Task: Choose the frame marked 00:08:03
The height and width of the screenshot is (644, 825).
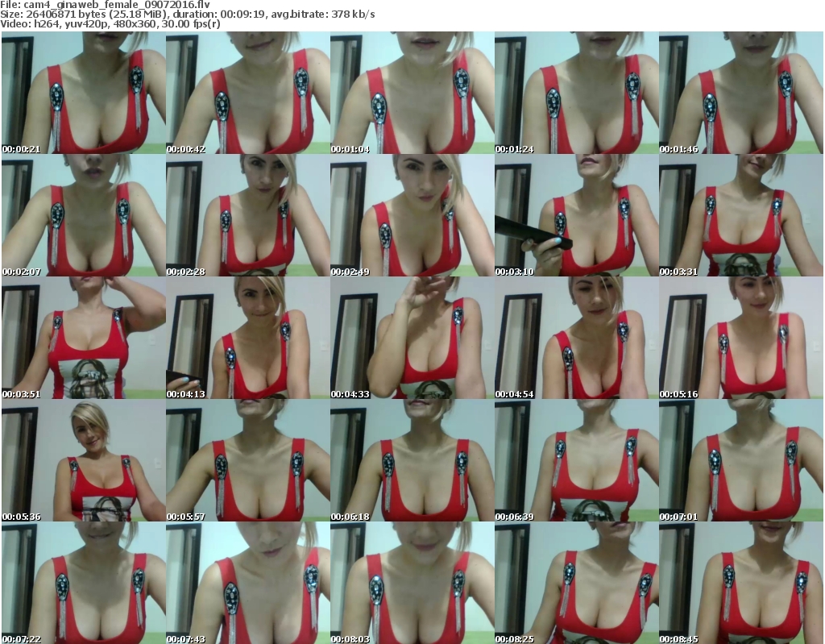Action: [x=412, y=583]
